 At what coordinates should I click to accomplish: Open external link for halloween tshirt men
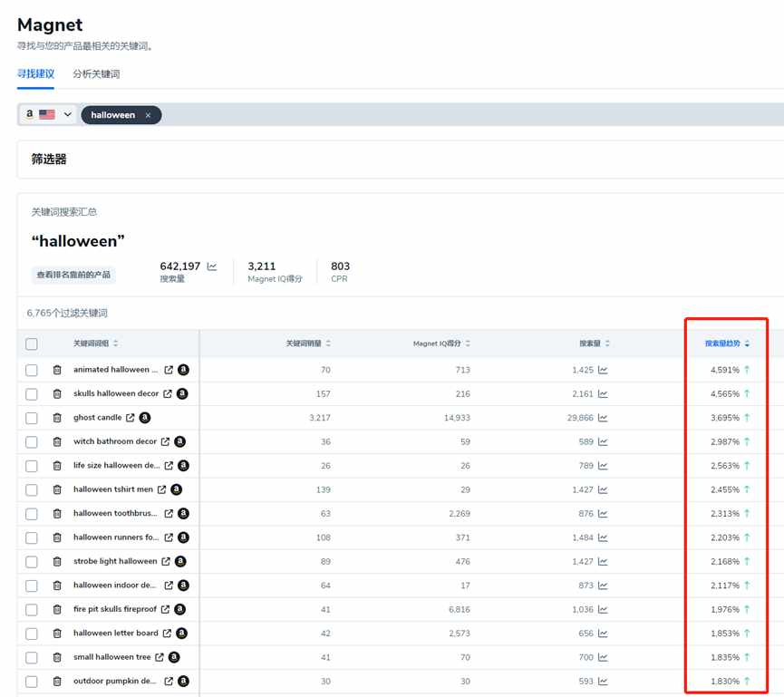161,489
